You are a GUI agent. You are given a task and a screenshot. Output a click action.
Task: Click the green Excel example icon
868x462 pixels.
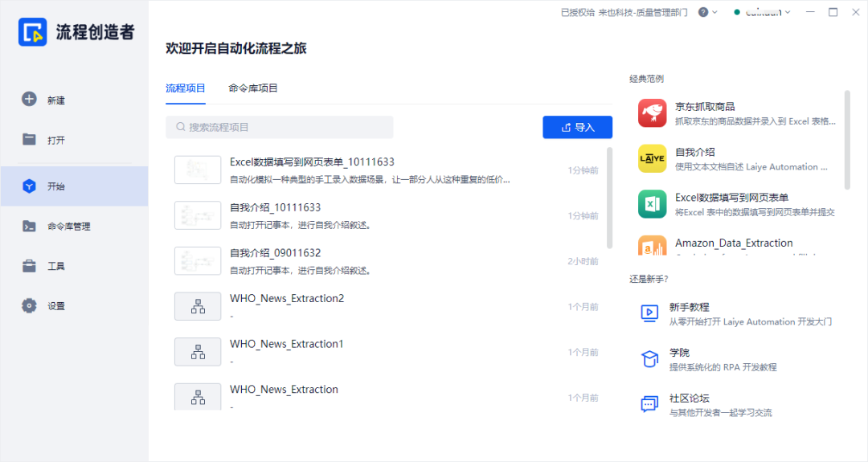point(652,203)
